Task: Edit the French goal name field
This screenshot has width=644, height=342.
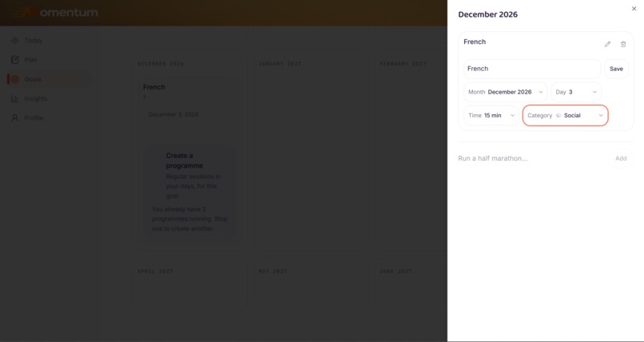Action: (x=532, y=69)
